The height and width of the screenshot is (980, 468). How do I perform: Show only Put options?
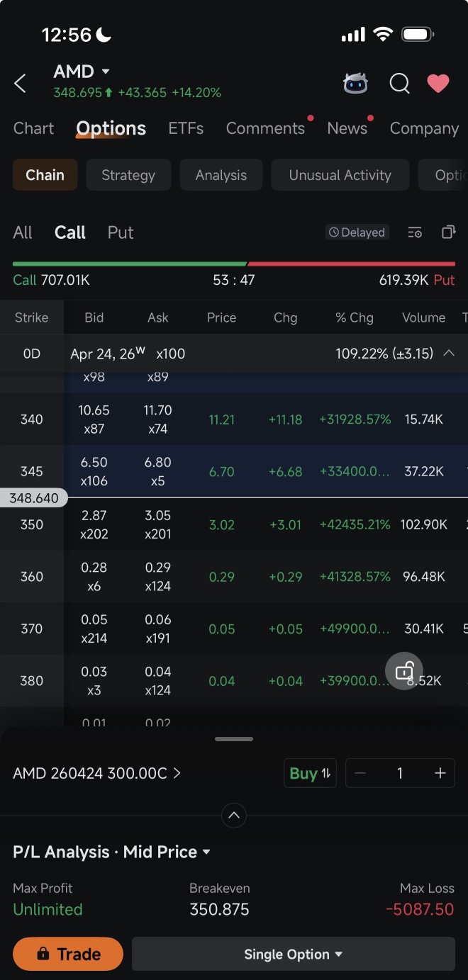(121, 232)
